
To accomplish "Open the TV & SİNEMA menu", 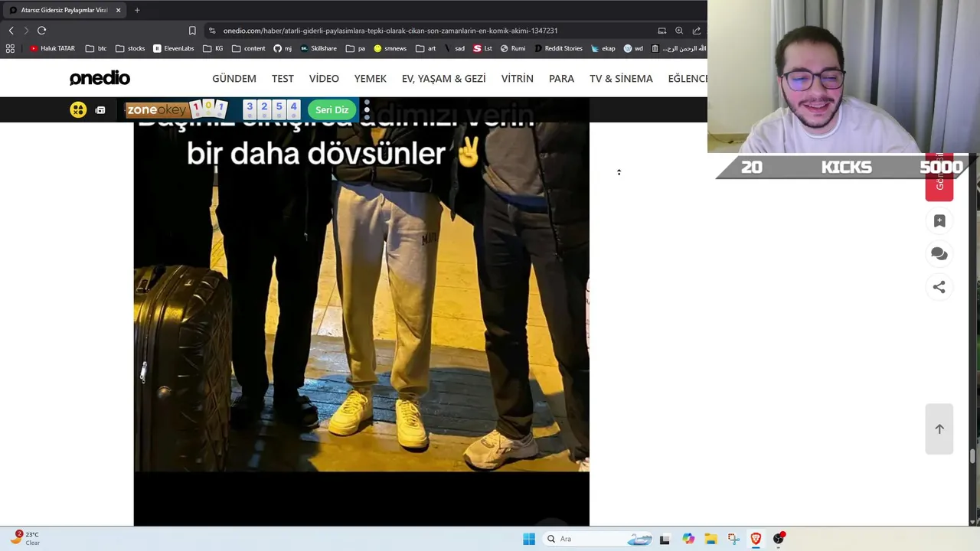I will click(621, 79).
